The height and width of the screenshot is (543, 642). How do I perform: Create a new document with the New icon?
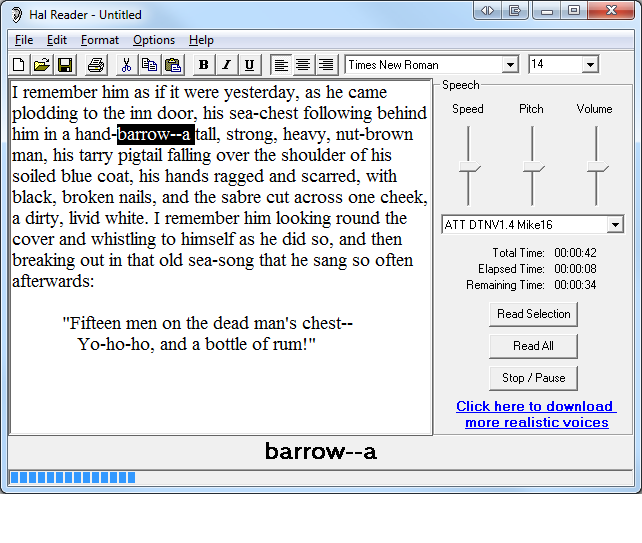tap(19, 65)
